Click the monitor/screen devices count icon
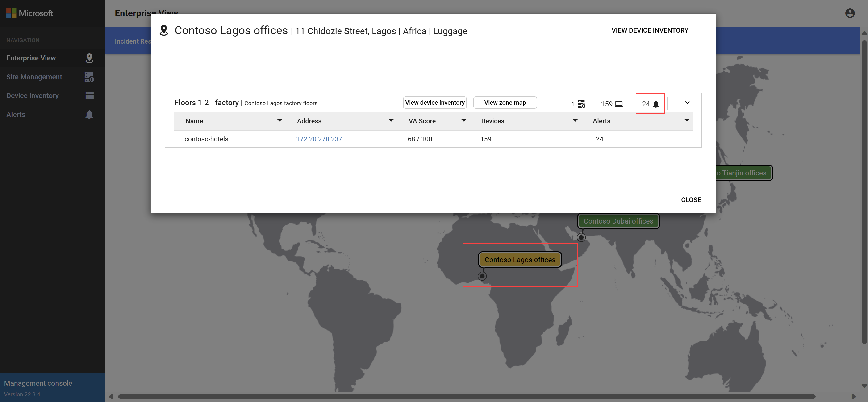Screen dimensions: 868x402 [619, 103]
